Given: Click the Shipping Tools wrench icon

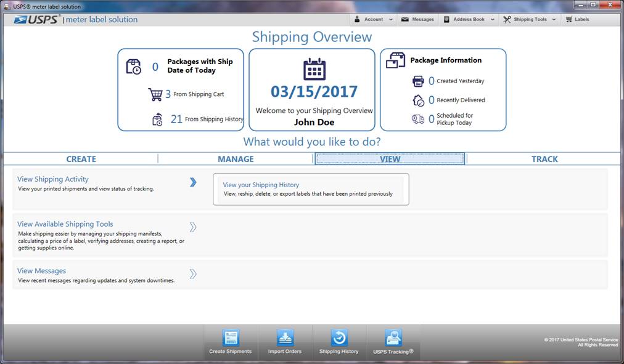Looking at the screenshot, I should pyautogui.click(x=507, y=19).
